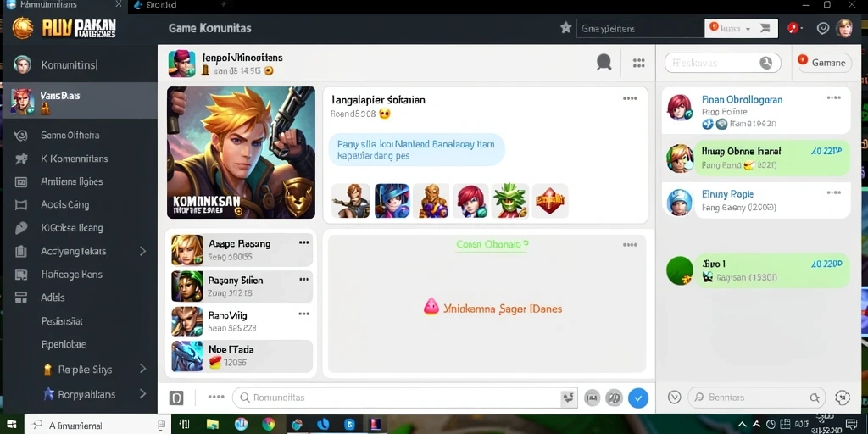Open the cart icon beside header dropdown
This screenshot has width=868, height=434.
click(x=765, y=28)
